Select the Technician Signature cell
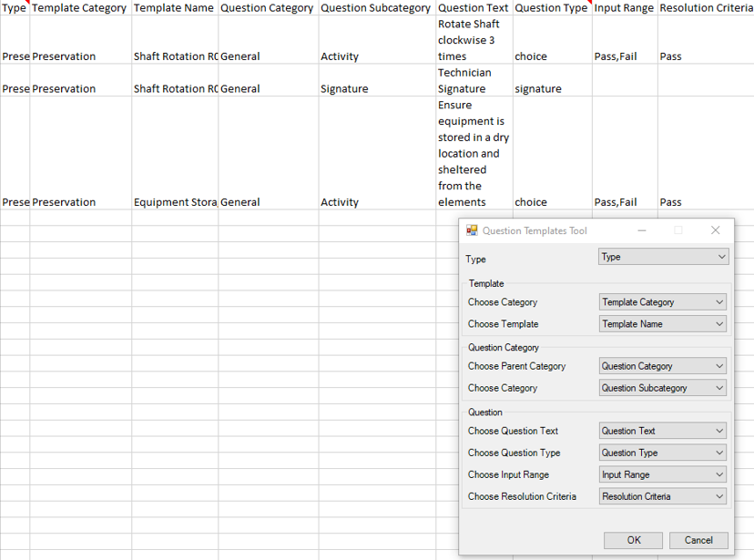The image size is (754, 560). (474, 80)
